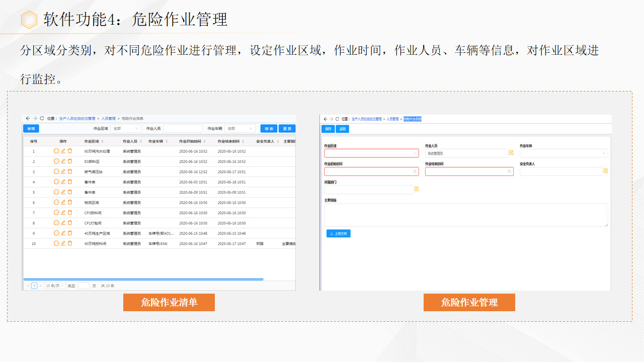View details of CP1打包间 row
644x362 pixels.
(x=56, y=223)
